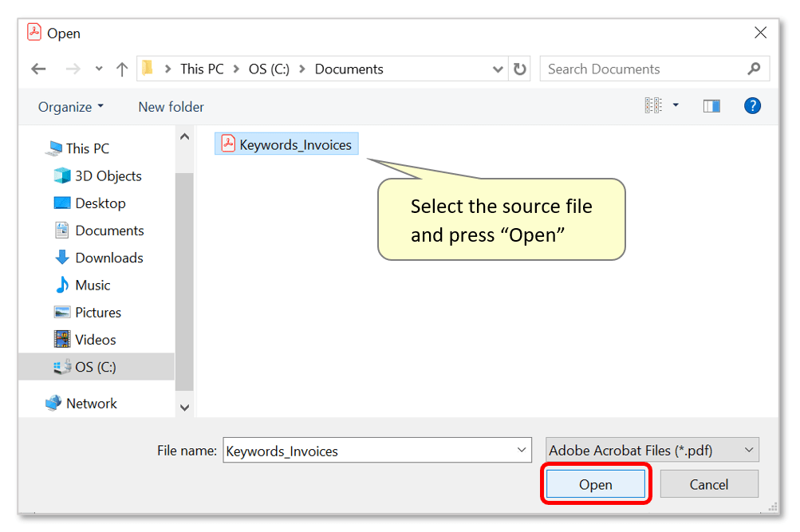800x532 pixels.
Task: Expand the chevron after This PC
Action: [236, 69]
